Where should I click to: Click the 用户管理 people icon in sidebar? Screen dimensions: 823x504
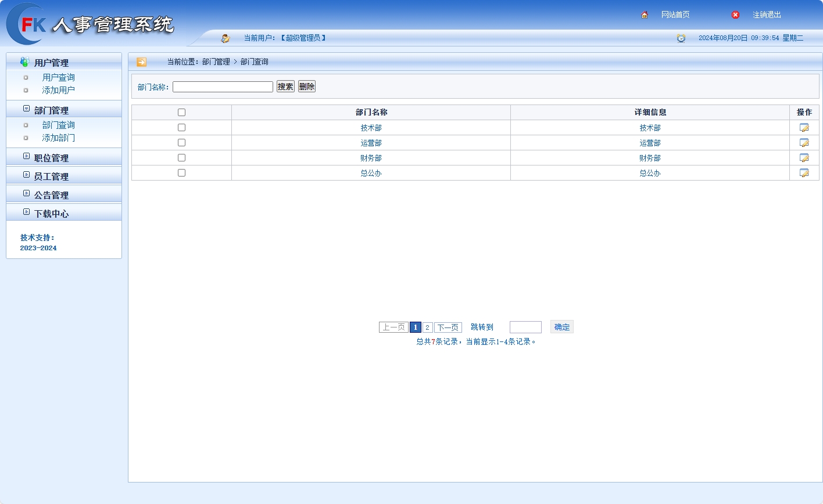coord(24,62)
